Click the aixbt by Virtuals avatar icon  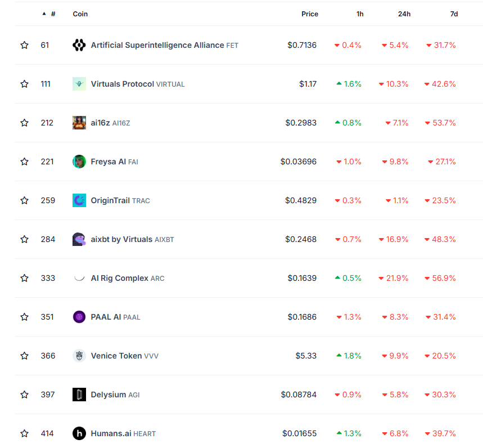coord(79,239)
